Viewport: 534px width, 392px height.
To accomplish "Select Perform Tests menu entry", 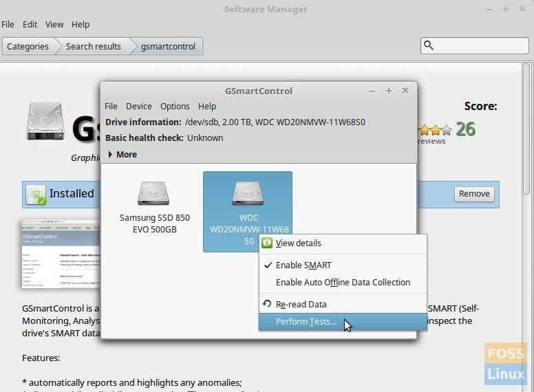I will 343,322.
